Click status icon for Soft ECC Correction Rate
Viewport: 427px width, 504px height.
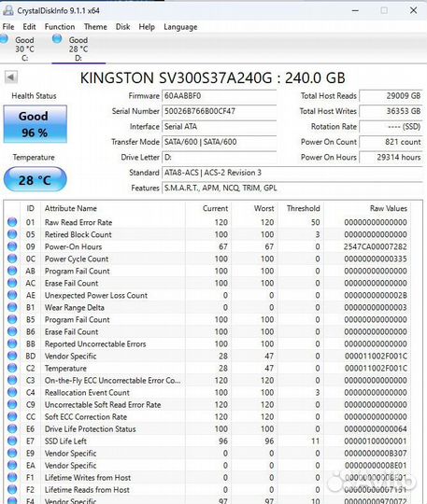tap(12, 416)
